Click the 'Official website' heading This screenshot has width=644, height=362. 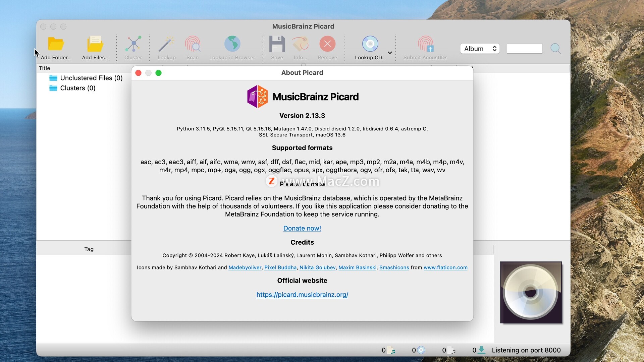pos(302,281)
